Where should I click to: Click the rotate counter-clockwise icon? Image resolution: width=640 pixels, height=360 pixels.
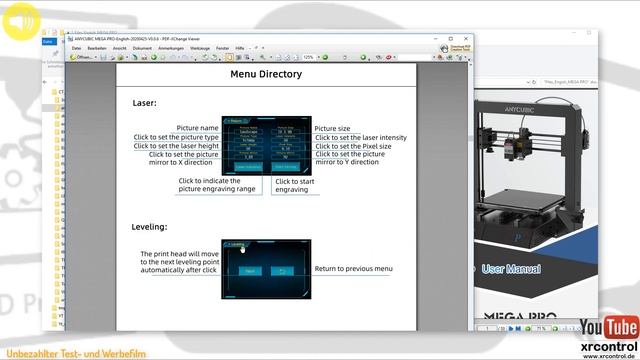pos(205,57)
